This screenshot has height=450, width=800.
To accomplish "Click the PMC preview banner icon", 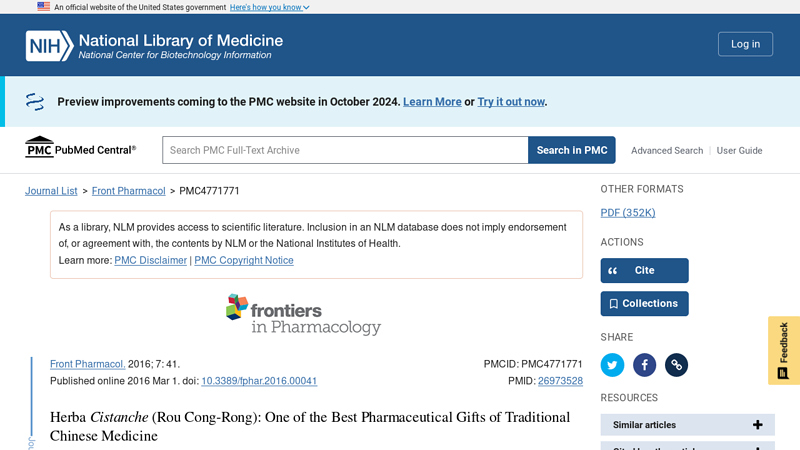I will pyautogui.click(x=35, y=102).
